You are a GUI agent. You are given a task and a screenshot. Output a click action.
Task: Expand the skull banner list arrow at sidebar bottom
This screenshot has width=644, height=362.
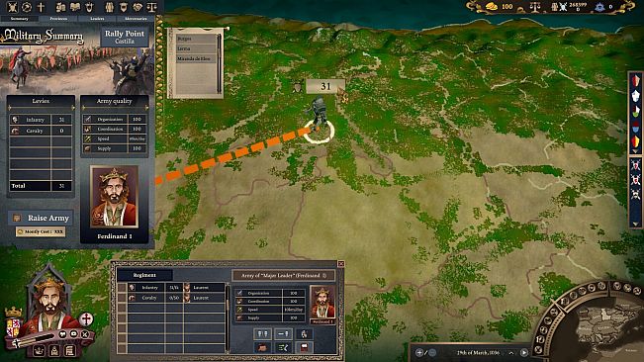click(x=635, y=225)
